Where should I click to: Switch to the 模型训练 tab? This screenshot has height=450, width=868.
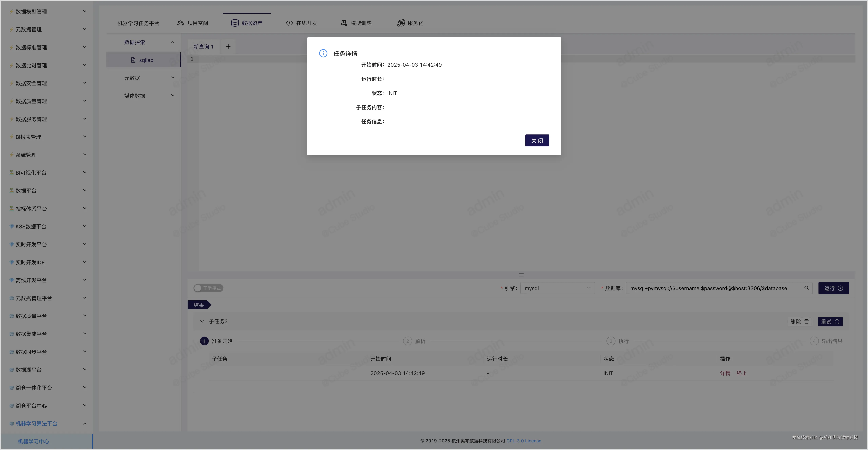tap(356, 23)
